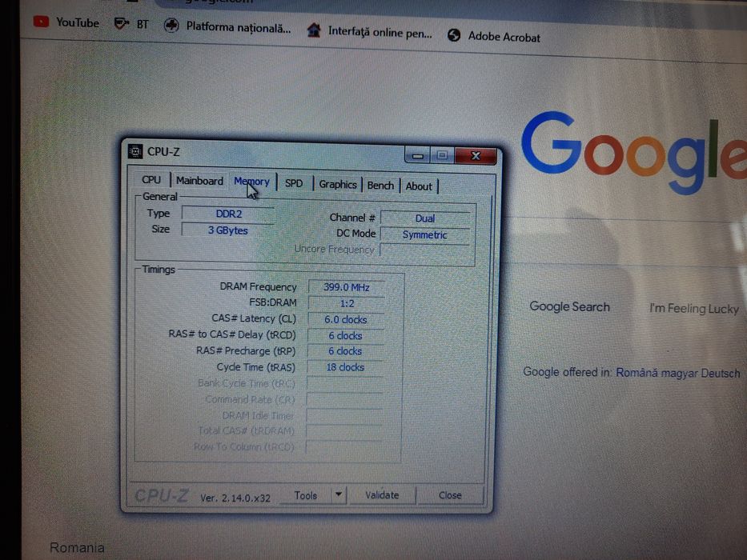This screenshot has height=560, width=747.
Task: Open Interfață online bookmark
Action: pyautogui.click(x=370, y=31)
